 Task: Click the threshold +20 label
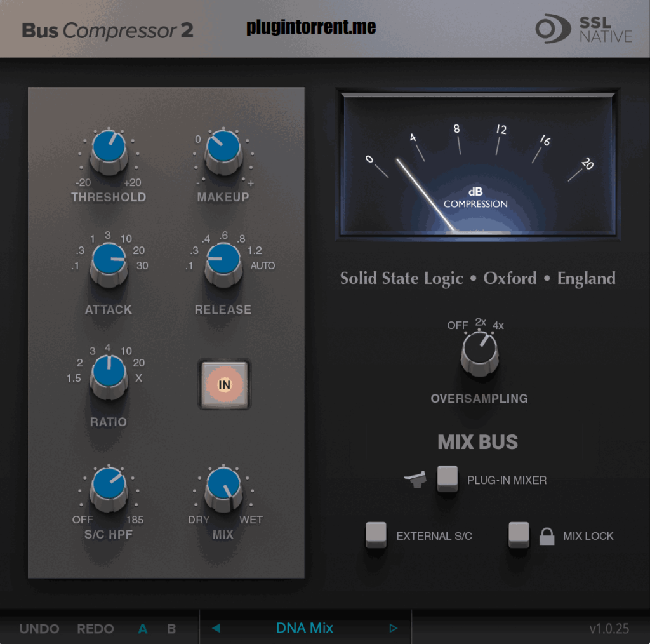click(x=132, y=182)
